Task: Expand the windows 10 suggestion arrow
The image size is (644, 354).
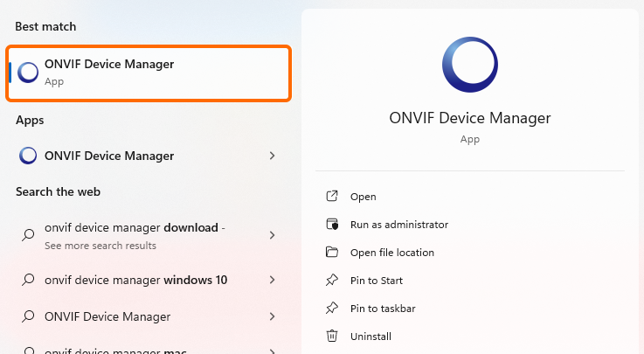Action: tap(272, 280)
